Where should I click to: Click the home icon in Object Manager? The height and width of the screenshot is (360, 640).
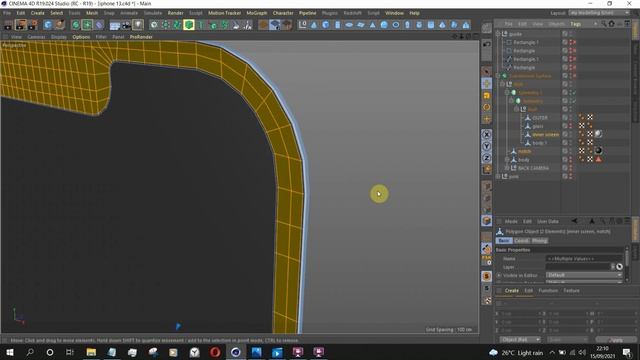pos(611,24)
